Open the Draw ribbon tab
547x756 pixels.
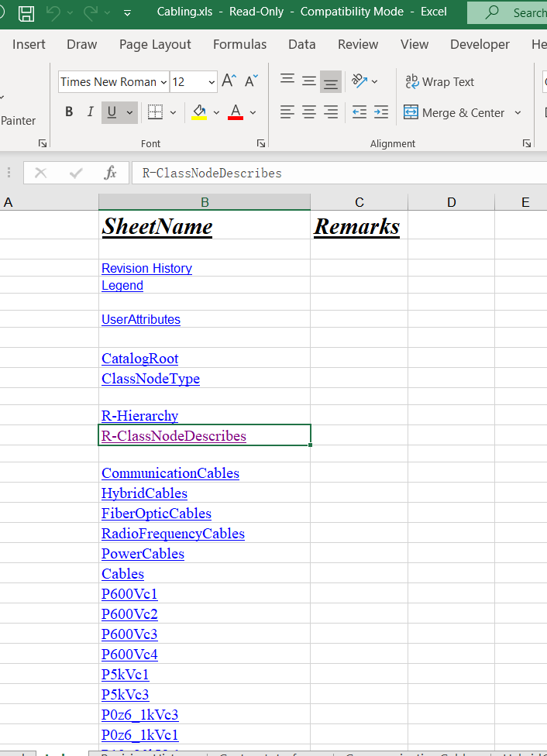[x=81, y=44]
